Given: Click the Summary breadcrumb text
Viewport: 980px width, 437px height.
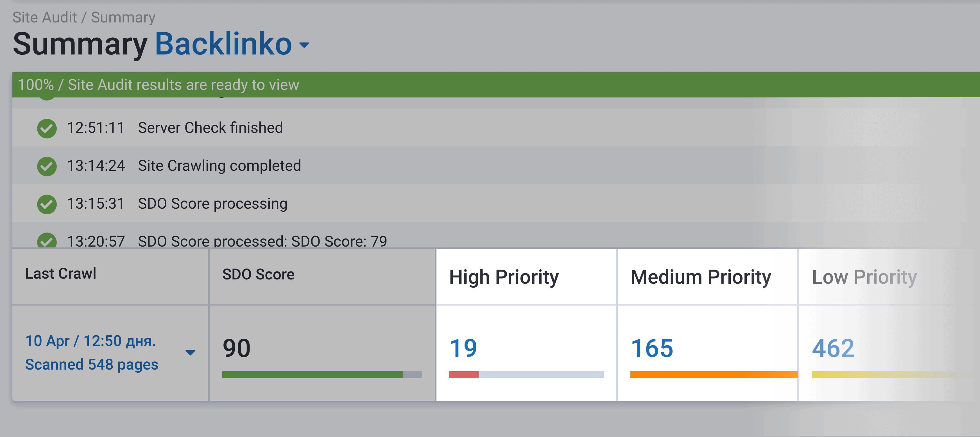Looking at the screenshot, I should tap(123, 17).
